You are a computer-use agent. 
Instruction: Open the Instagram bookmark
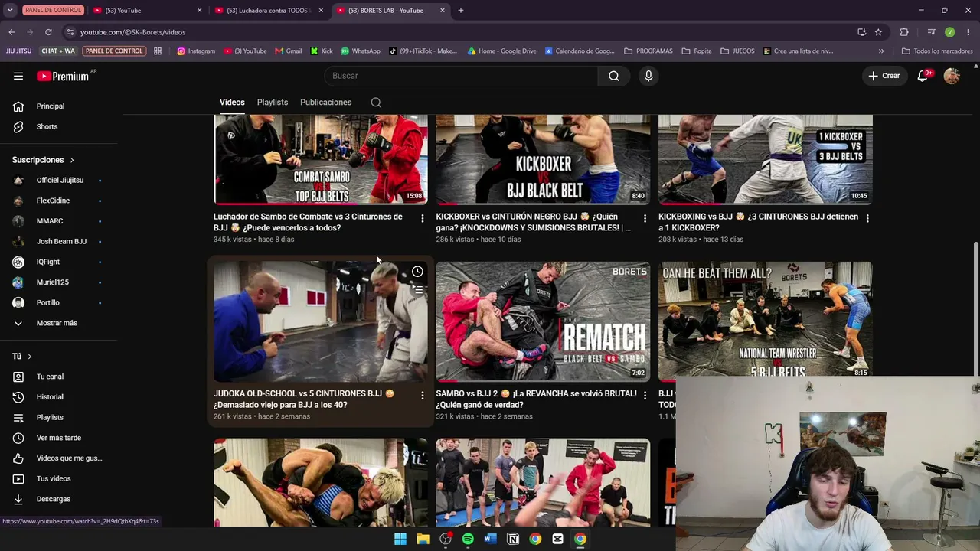196,51
